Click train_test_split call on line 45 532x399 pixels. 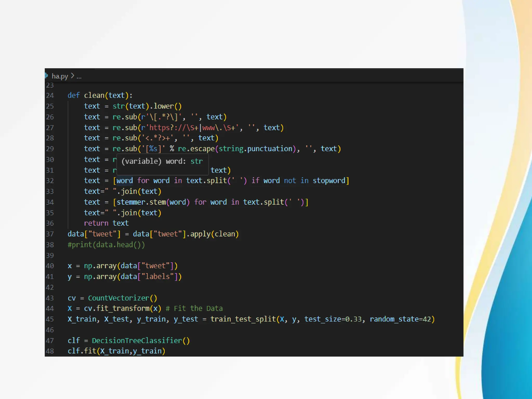point(243,319)
